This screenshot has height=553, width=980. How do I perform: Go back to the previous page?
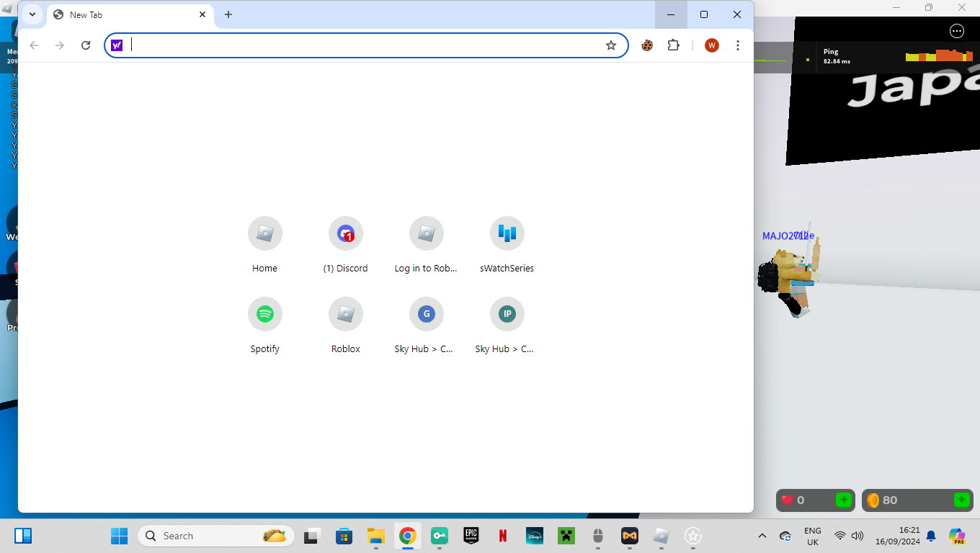click(34, 45)
